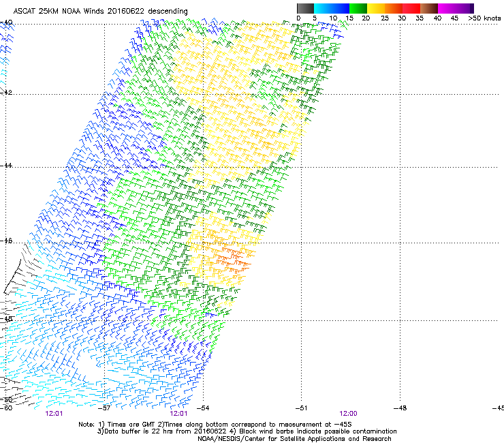
Task: Click the longitude label '-60'
Action: 6,408
